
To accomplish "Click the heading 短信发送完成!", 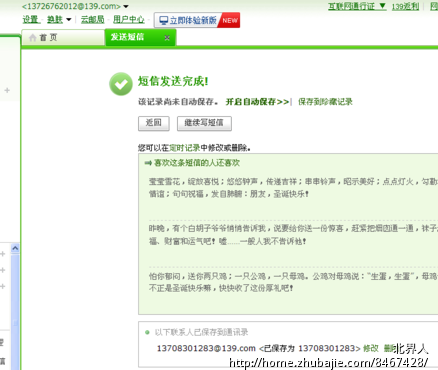I will 173,81.
